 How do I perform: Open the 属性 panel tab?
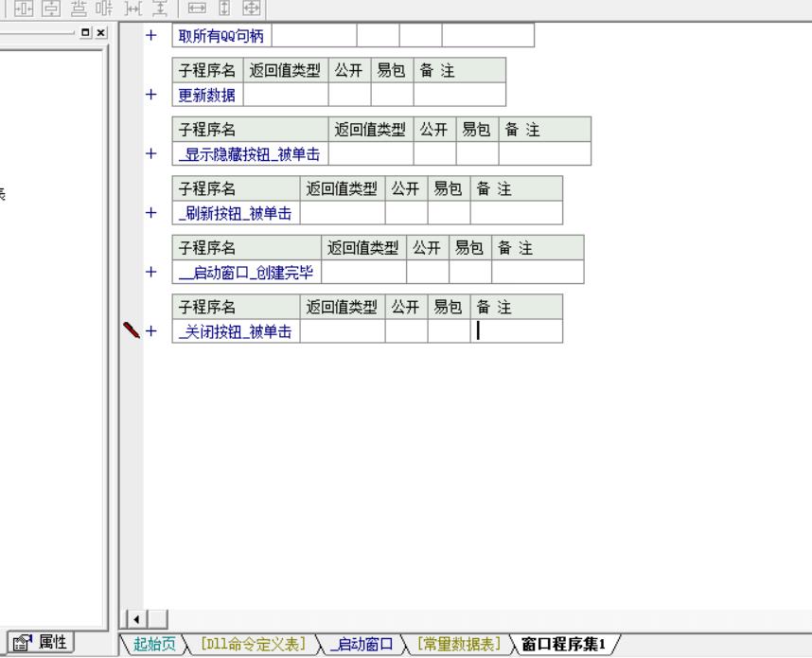click(42, 643)
